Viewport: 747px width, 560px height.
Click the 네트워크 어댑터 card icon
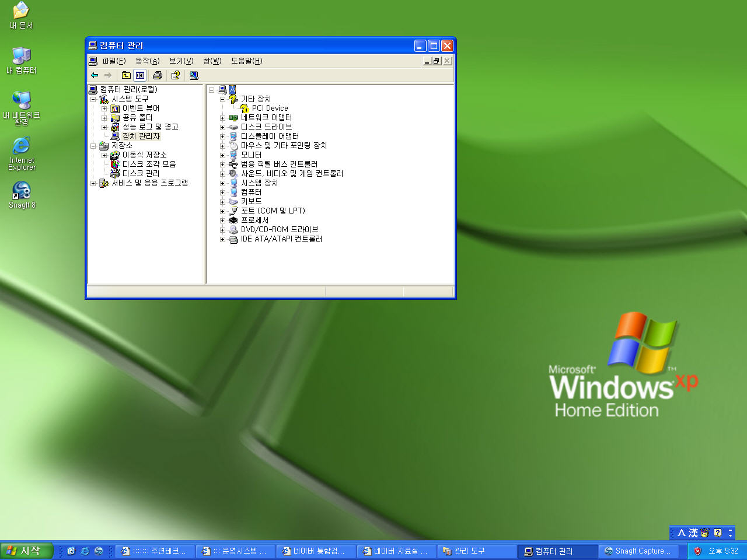pyautogui.click(x=233, y=117)
